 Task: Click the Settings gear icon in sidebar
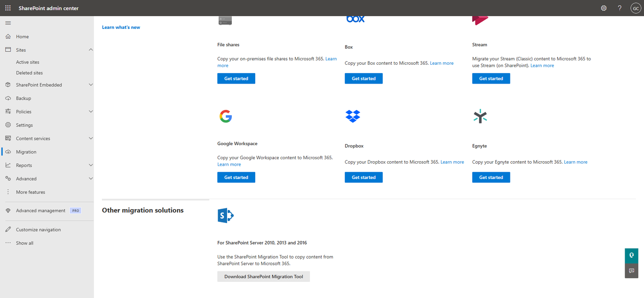[8, 125]
